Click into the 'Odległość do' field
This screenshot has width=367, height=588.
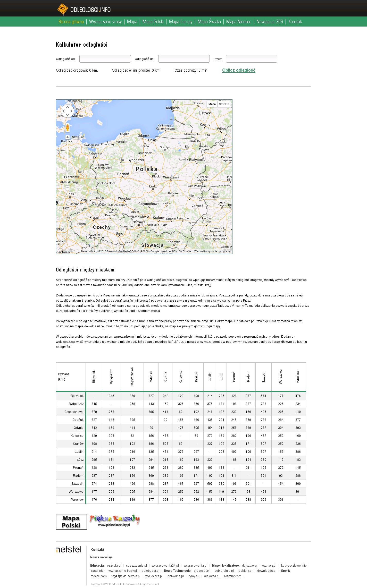click(184, 59)
